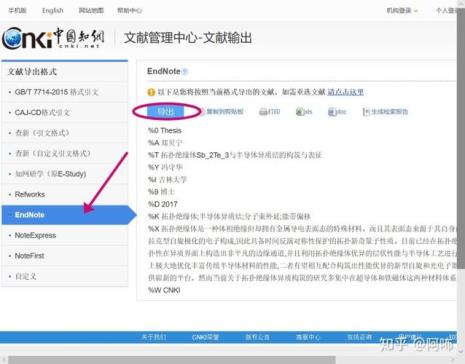The height and width of the screenshot is (364, 465).
Task: Open the 个人登录 personal login link
Action: 446,11
